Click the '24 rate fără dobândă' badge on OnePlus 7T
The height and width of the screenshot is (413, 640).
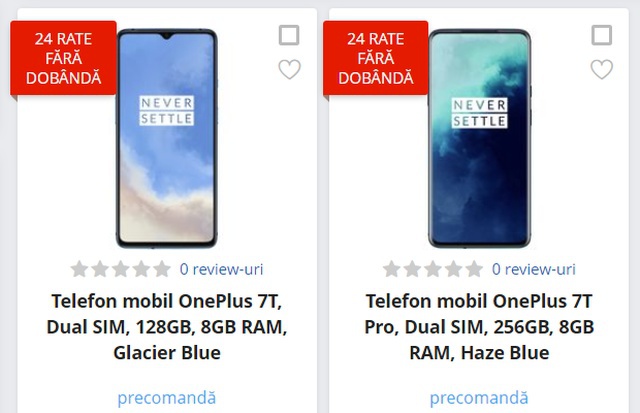pyautogui.click(x=63, y=58)
